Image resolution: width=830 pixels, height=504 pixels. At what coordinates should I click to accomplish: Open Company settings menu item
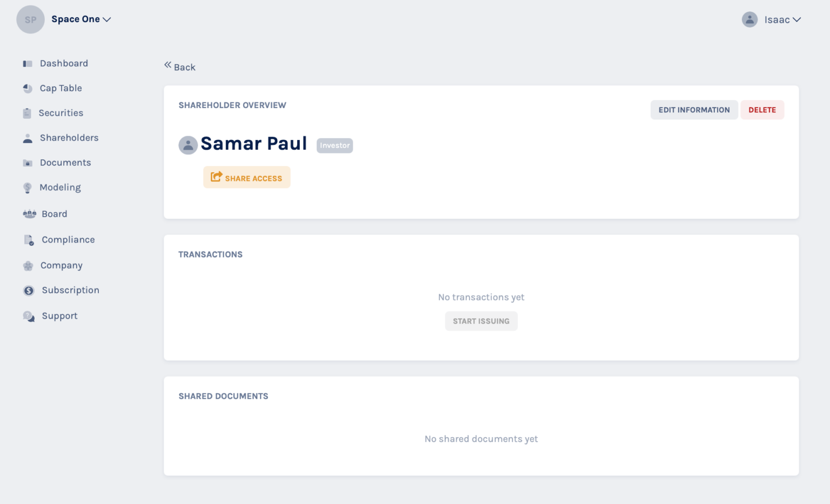pyautogui.click(x=62, y=265)
